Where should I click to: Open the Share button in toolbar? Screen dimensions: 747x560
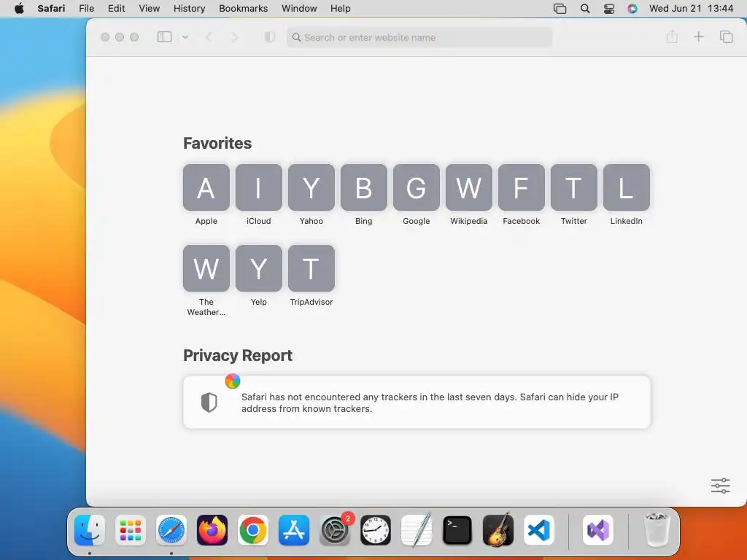tap(672, 36)
